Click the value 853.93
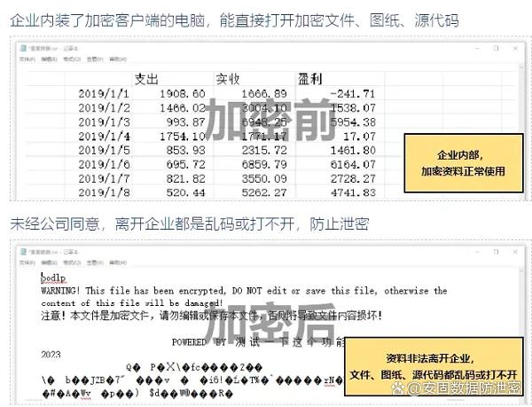 [186, 150]
